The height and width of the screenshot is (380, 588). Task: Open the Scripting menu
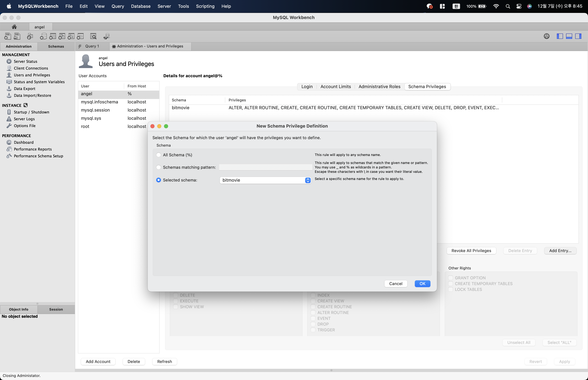click(205, 6)
